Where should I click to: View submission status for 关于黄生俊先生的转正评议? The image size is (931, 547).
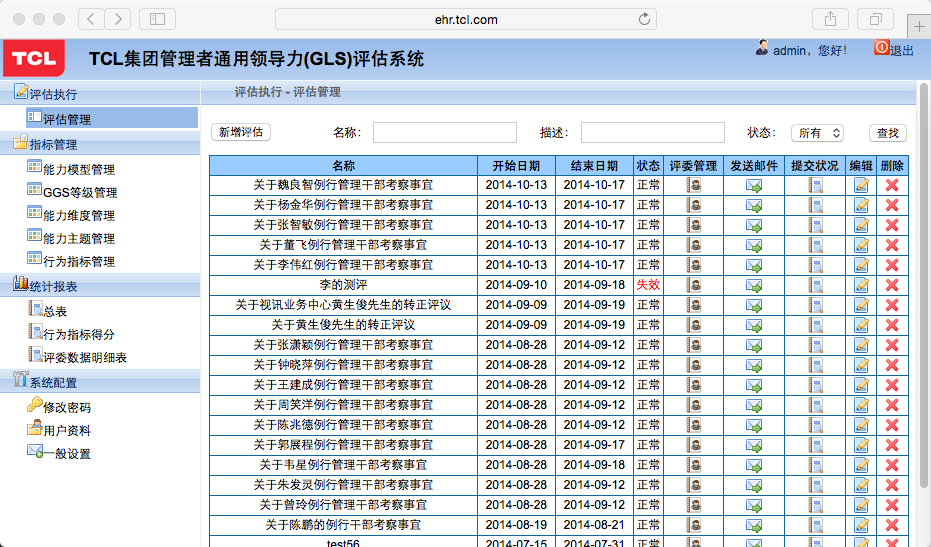click(x=815, y=325)
